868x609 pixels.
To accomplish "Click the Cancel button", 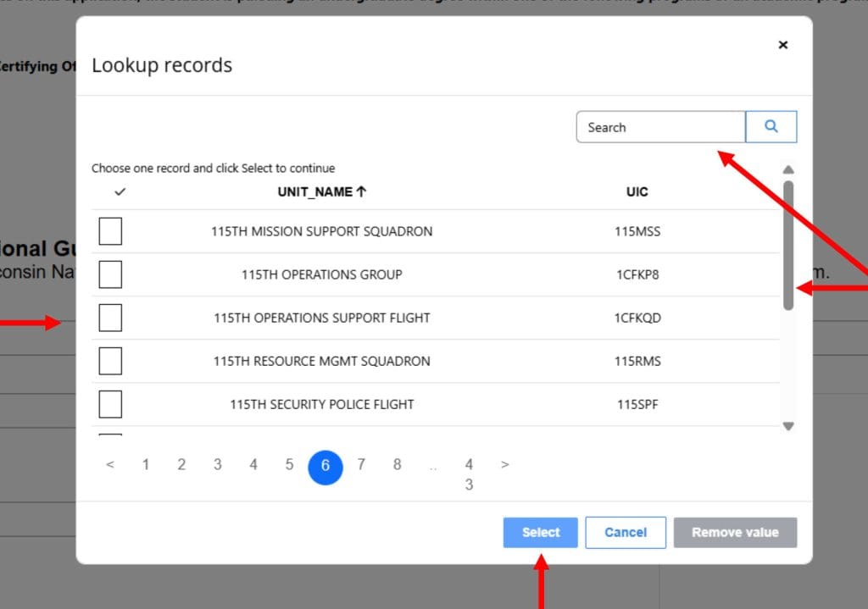I will tap(626, 532).
